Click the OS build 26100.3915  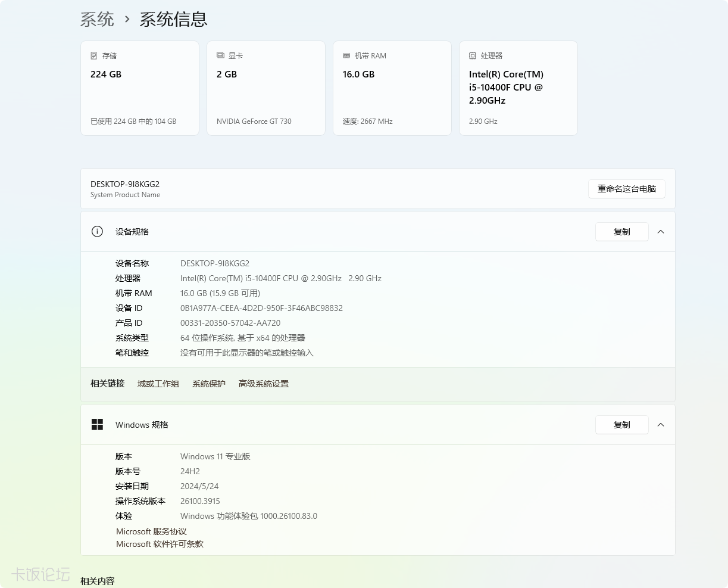200,501
